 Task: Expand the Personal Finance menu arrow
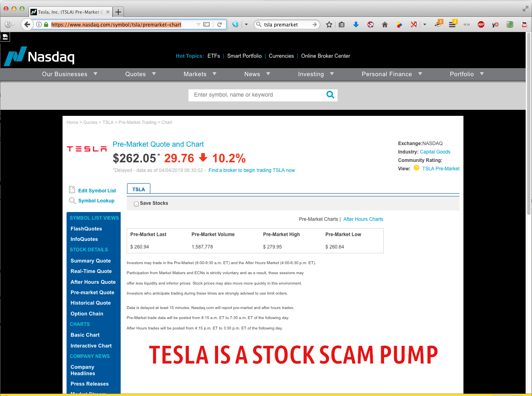[420, 74]
